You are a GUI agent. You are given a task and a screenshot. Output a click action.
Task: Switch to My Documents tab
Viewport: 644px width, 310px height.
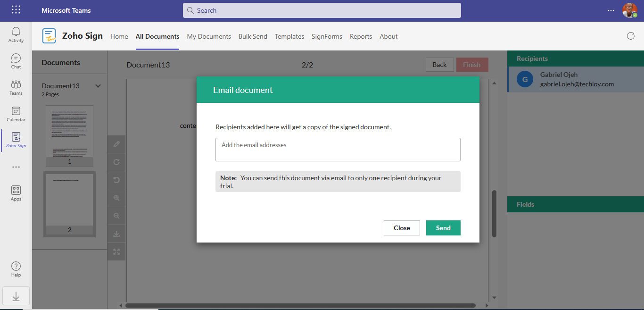(209, 36)
